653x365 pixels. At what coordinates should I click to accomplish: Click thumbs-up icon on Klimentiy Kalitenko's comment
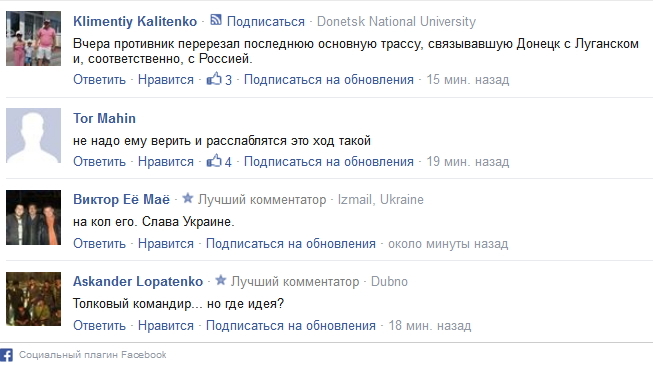tap(214, 78)
